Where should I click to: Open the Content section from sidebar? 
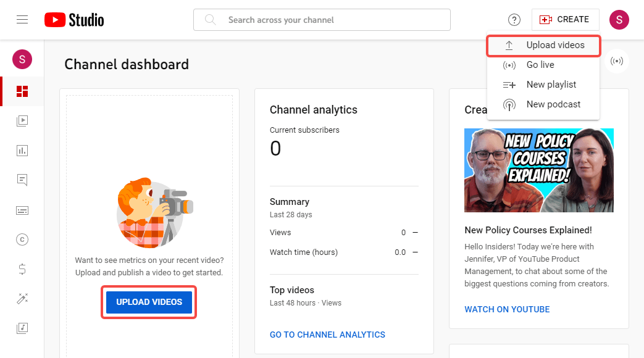[x=22, y=120]
